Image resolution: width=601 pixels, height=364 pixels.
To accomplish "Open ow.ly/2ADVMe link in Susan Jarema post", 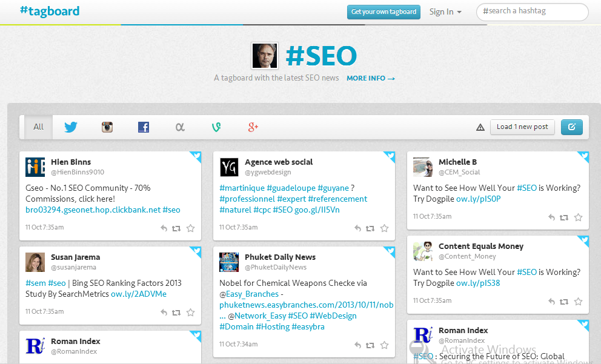I will pos(139,294).
